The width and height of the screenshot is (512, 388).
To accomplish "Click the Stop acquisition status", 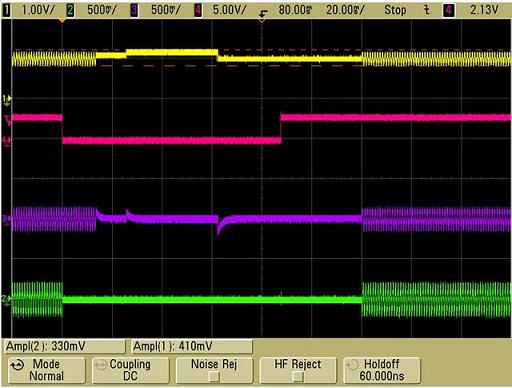I will (x=395, y=10).
